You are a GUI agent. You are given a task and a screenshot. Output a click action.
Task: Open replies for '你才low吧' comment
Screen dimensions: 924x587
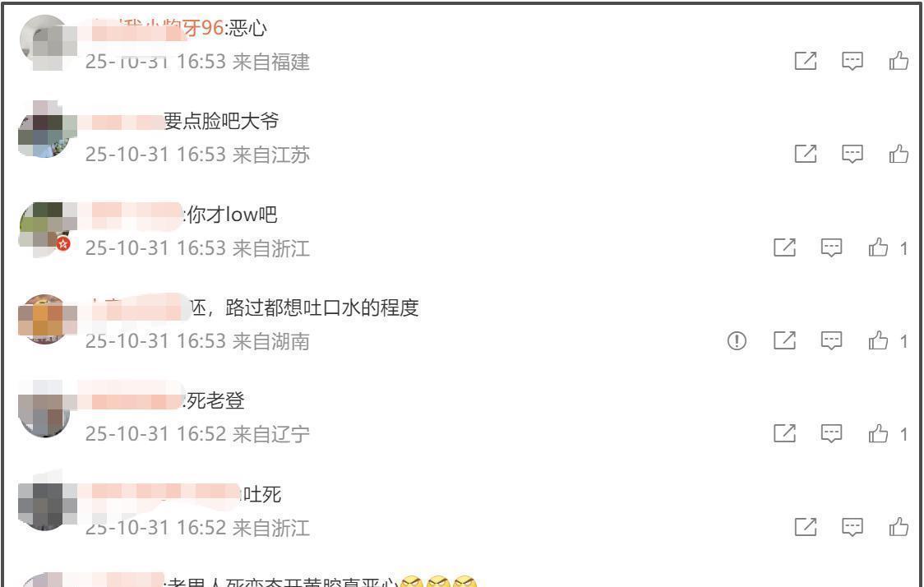(831, 247)
